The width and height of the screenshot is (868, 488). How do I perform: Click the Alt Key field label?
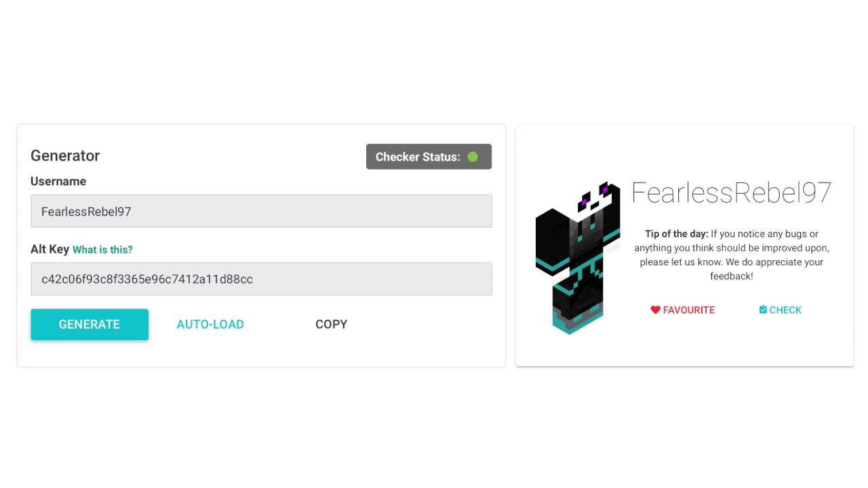point(50,249)
